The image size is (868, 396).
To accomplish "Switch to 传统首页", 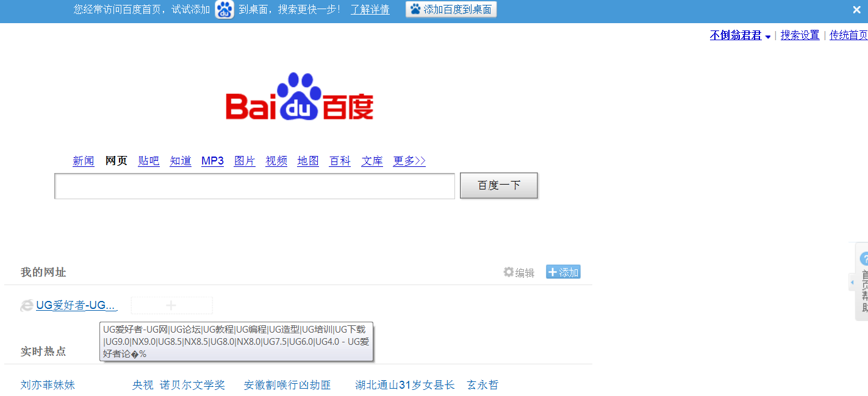I will [x=848, y=35].
